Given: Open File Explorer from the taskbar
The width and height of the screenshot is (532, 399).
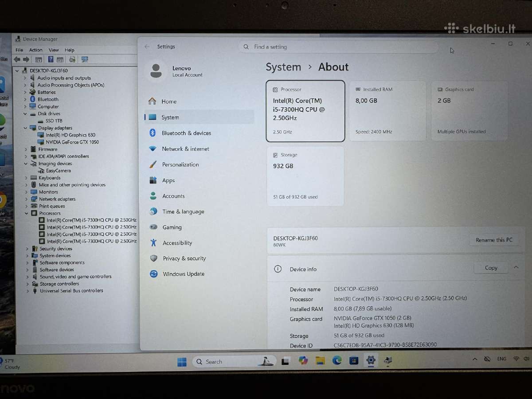Looking at the screenshot, I should pos(320,361).
